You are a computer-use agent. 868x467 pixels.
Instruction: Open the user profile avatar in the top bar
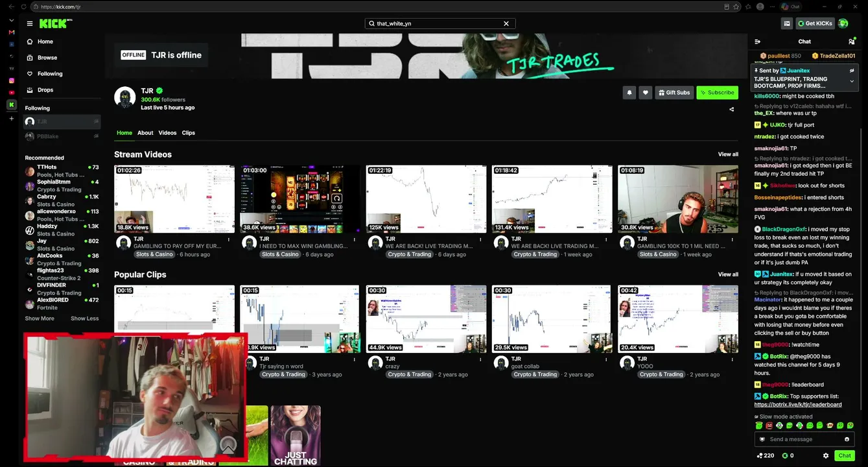point(843,23)
